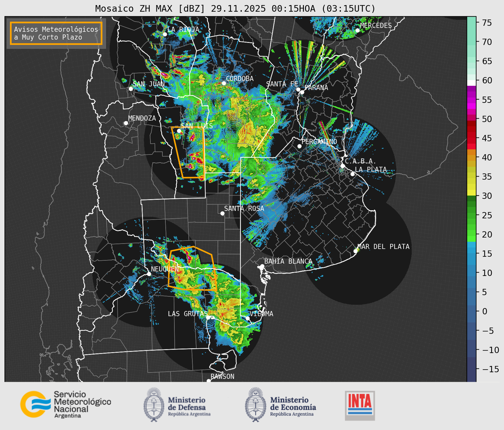Click the colorbar tick label 0
504x430 pixels.
pyautogui.click(x=484, y=311)
